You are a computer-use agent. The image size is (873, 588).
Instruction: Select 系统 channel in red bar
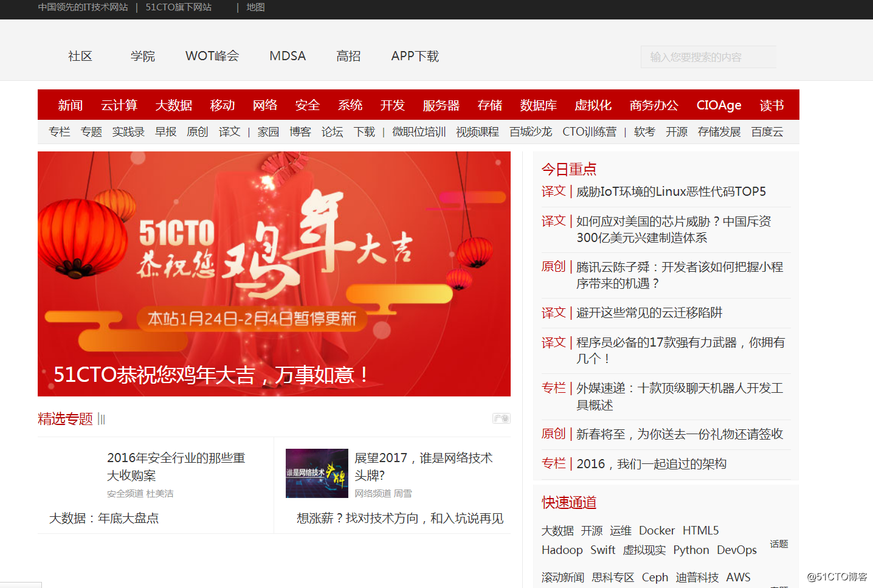[x=350, y=105]
